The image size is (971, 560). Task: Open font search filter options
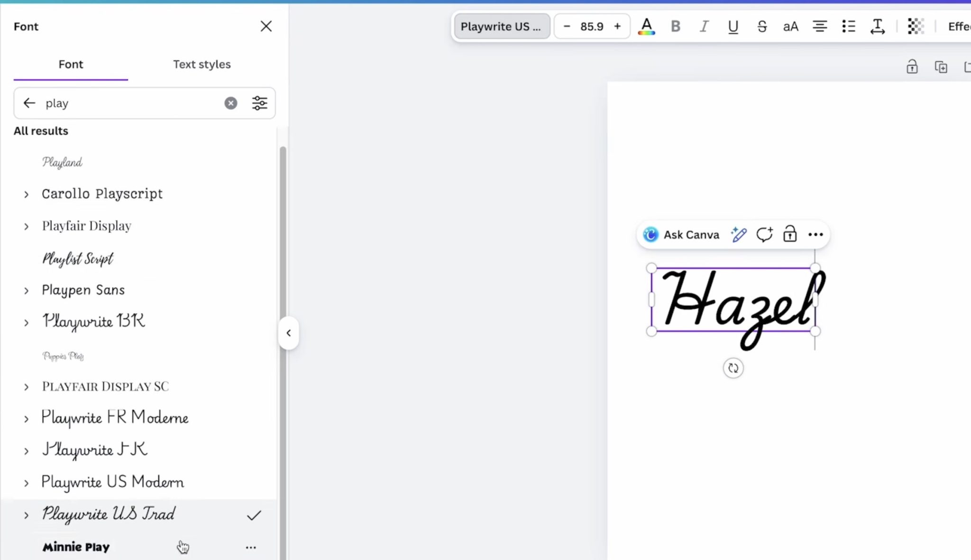259,103
